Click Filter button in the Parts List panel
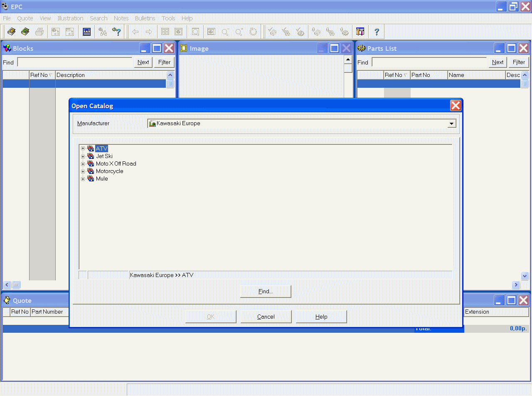This screenshot has width=532, height=396. click(519, 62)
